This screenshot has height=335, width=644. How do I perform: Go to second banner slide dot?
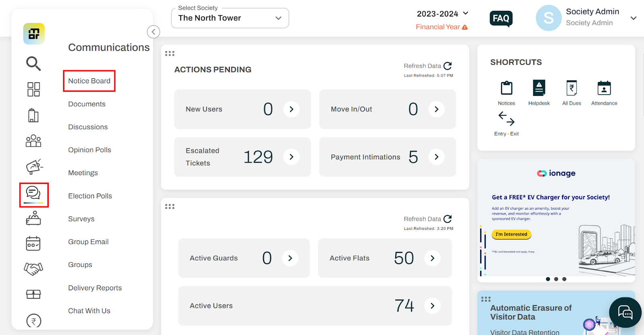tap(556, 279)
